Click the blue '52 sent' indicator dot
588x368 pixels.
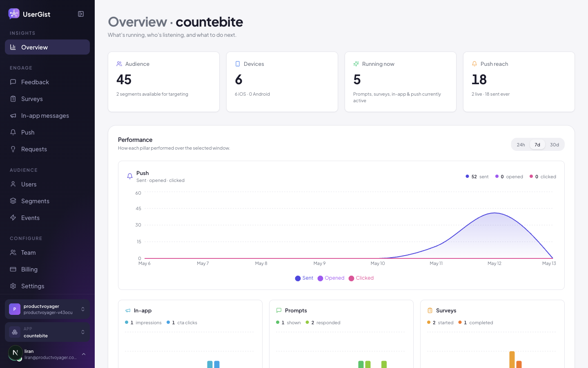[467, 176]
